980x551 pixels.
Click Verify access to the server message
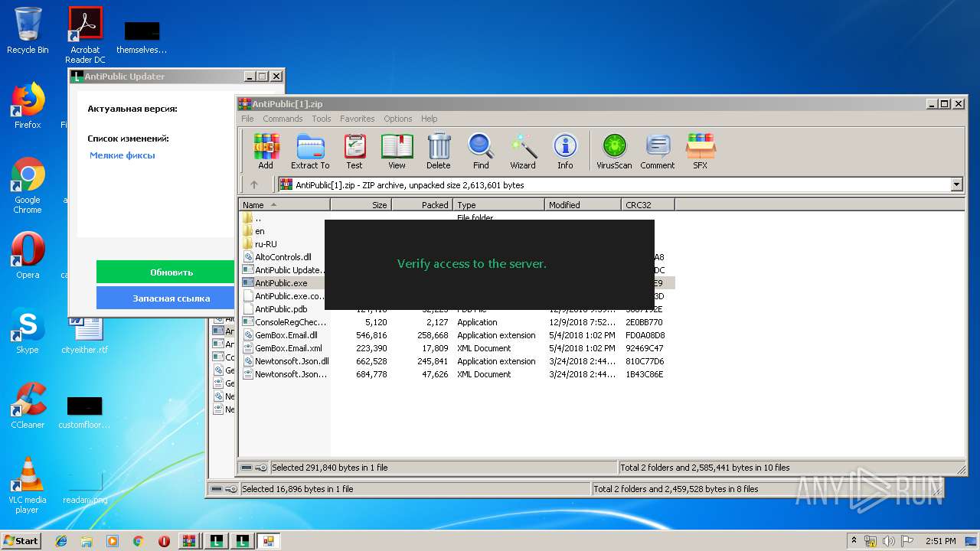(x=472, y=263)
